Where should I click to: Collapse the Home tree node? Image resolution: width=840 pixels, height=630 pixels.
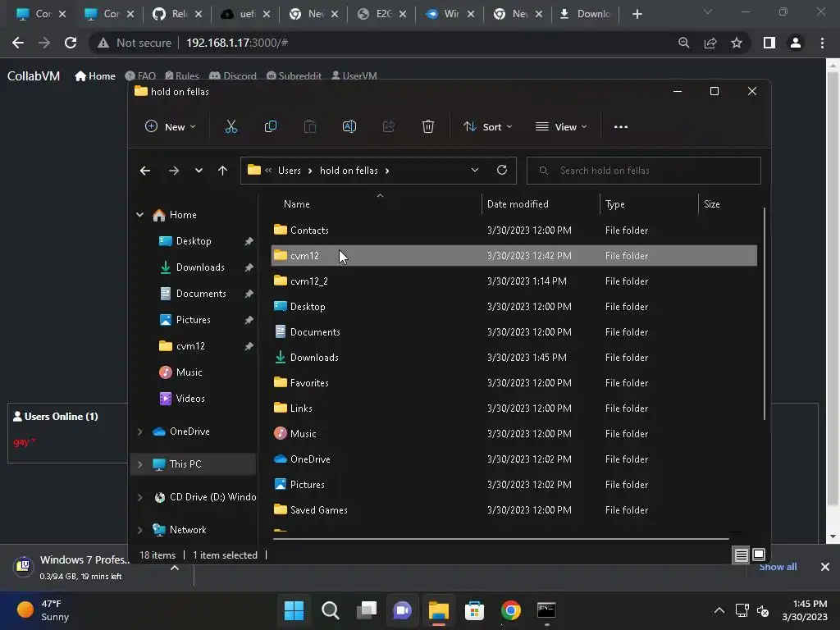tap(139, 215)
